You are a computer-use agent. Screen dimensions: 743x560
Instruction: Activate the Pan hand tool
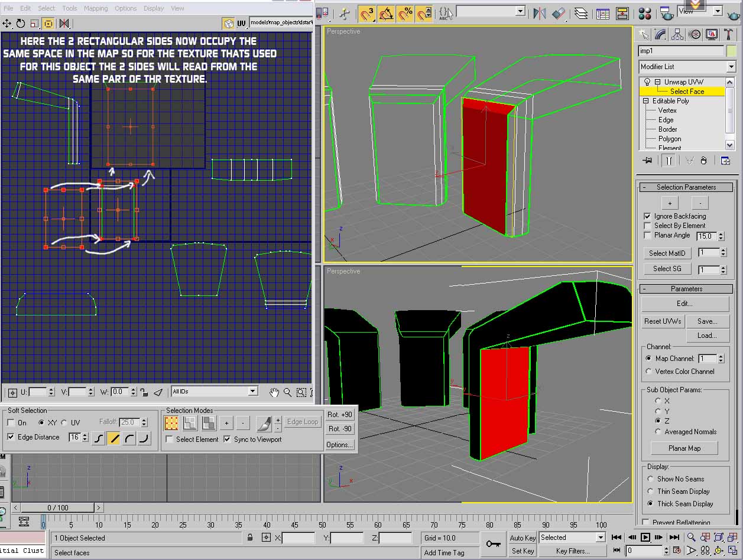tap(274, 392)
